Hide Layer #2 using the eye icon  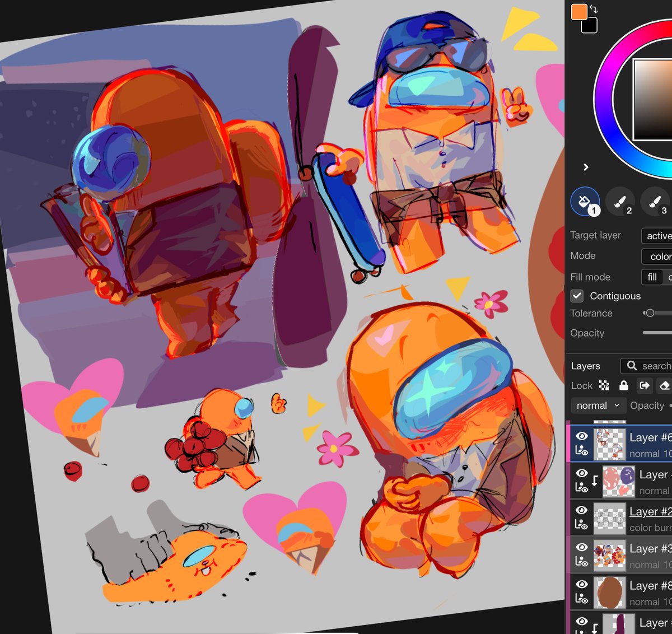click(x=582, y=510)
